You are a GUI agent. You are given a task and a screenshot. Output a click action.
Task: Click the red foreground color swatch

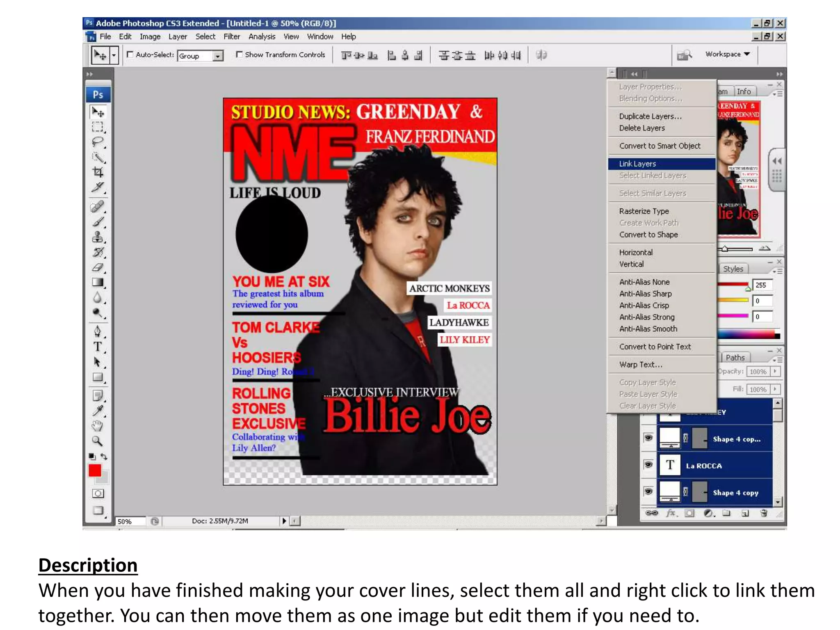click(x=94, y=470)
